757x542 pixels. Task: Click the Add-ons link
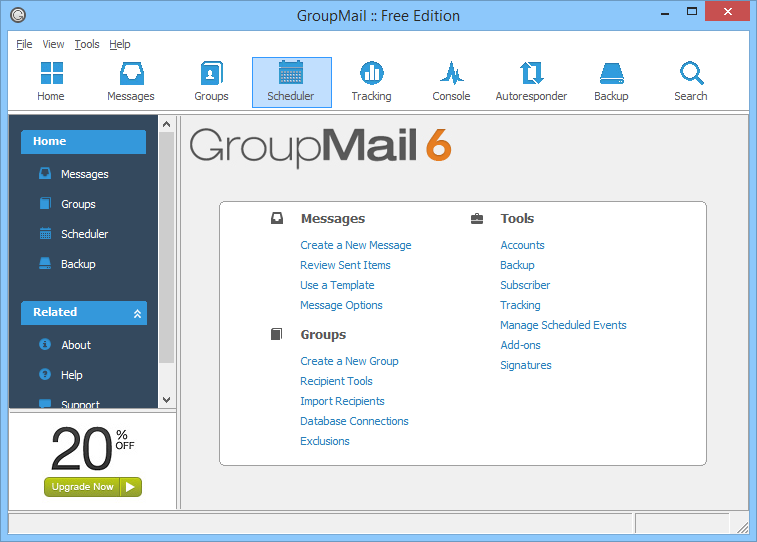520,345
